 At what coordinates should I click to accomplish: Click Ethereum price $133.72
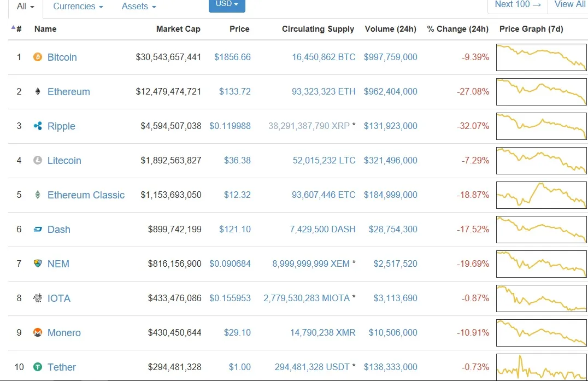[x=235, y=91]
